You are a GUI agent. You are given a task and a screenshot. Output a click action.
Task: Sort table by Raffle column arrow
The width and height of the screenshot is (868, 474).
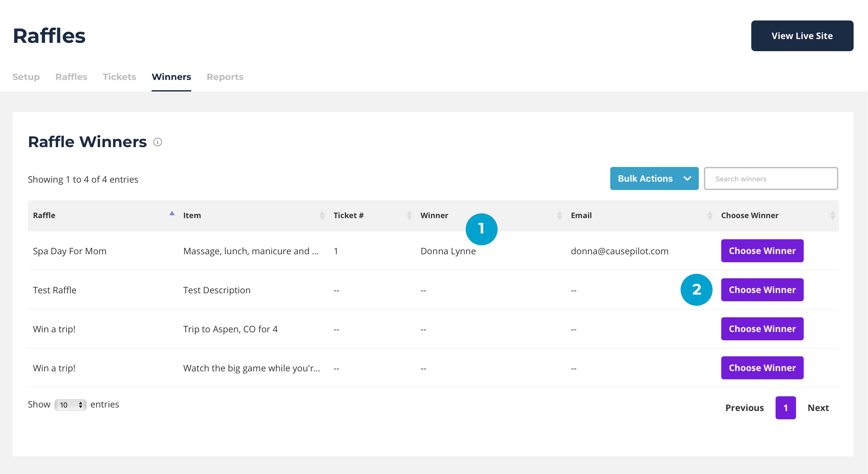pos(172,214)
